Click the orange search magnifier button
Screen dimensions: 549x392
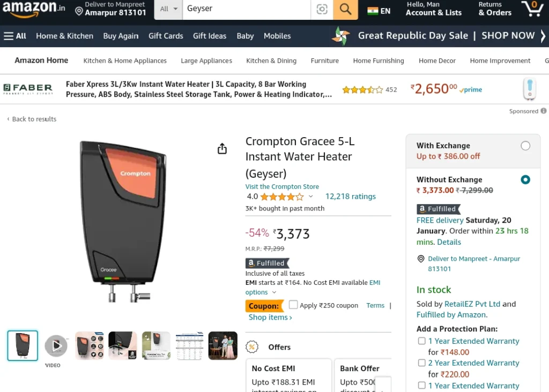point(345,9)
